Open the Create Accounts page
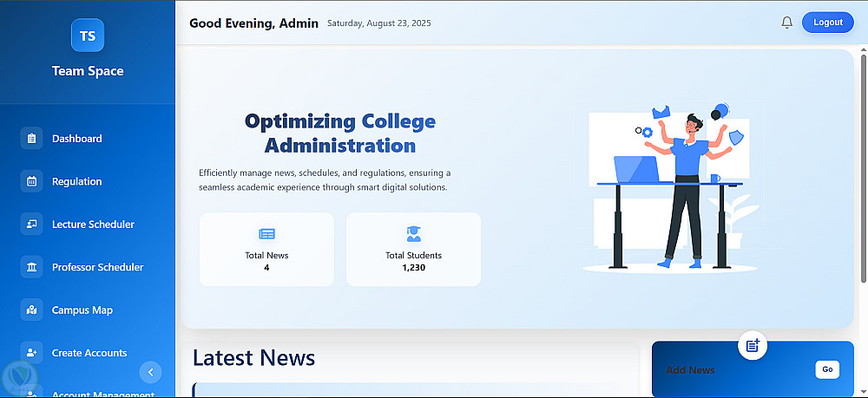The height and width of the screenshot is (398, 868). tap(88, 353)
